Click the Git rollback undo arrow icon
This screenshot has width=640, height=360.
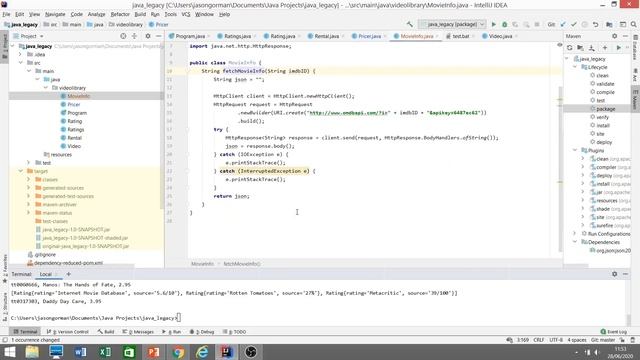(596, 24)
